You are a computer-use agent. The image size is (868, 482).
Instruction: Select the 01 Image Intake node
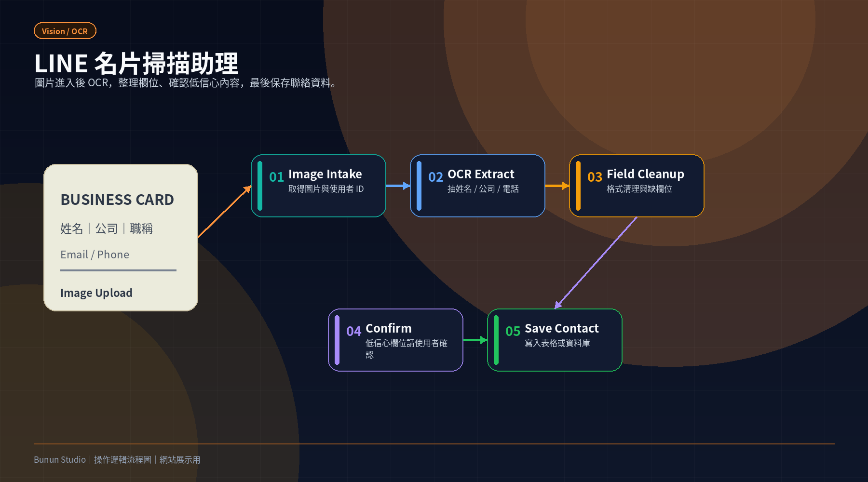point(318,186)
